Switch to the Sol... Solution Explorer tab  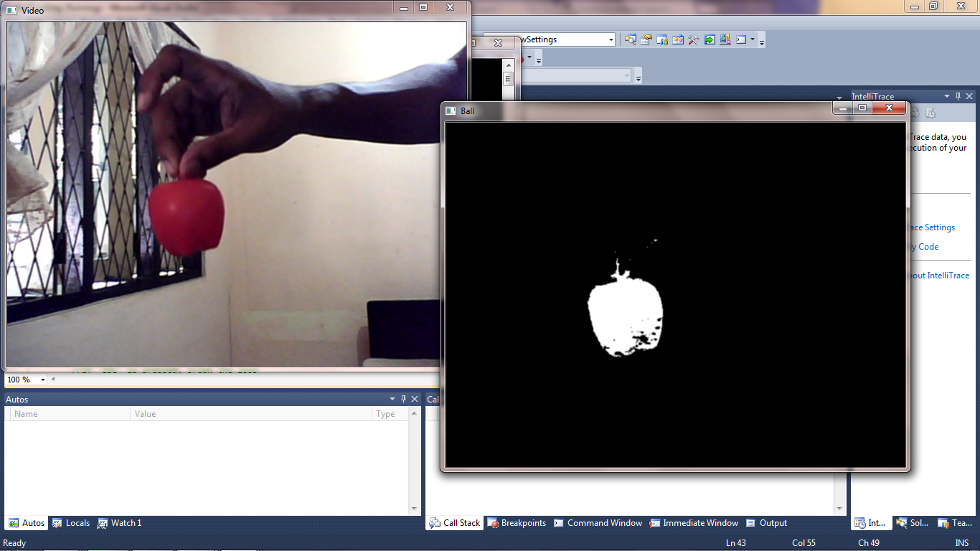click(911, 523)
